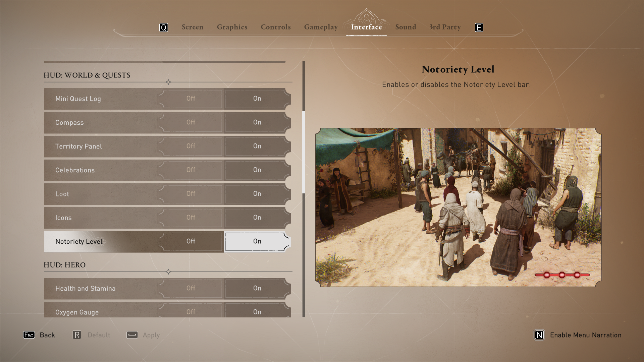Click the spacebar Apply key icon
644x362 pixels.
(x=132, y=335)
